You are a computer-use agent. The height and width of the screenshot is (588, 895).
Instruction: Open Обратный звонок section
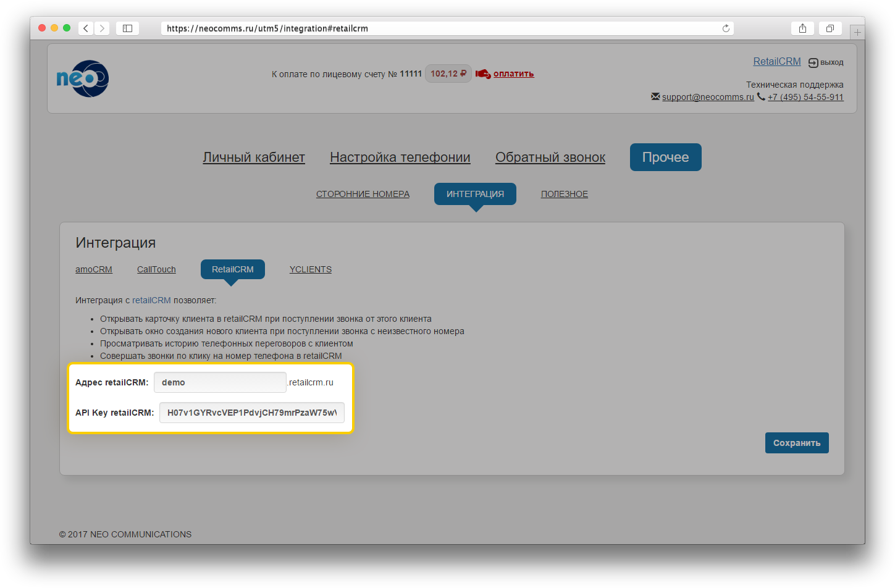coord(550,157)
